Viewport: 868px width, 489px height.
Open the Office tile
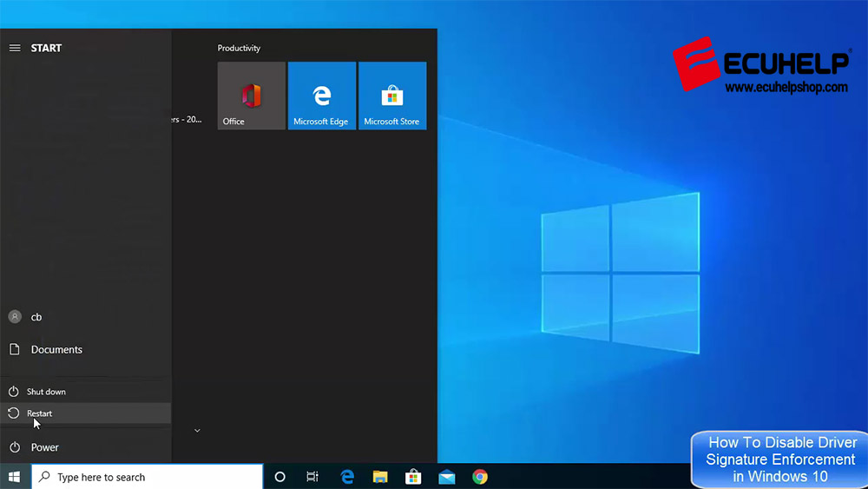(252, 96)
